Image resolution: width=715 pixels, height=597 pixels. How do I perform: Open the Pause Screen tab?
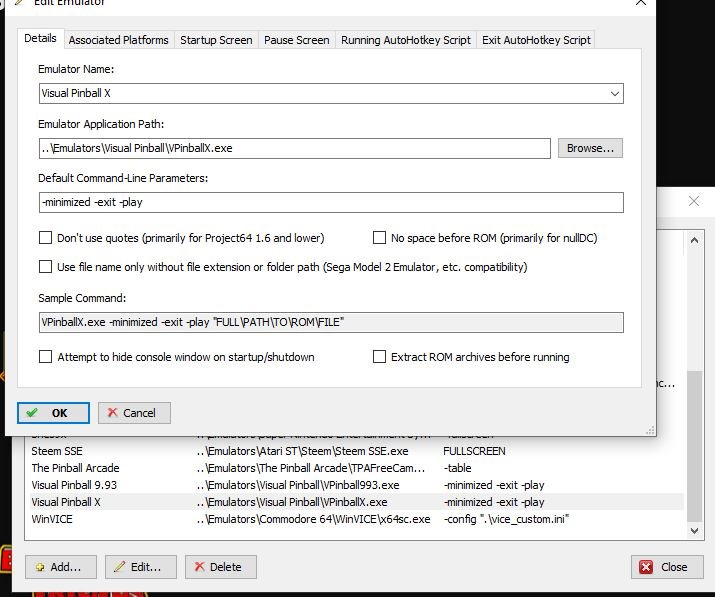pos(296,40)
